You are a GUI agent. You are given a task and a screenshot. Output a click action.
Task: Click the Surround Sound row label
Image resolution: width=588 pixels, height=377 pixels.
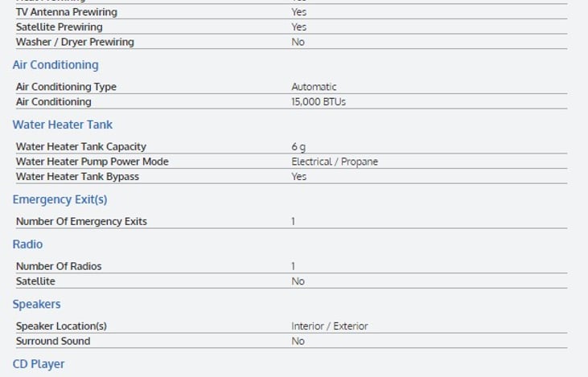click(x=53, y=341)
